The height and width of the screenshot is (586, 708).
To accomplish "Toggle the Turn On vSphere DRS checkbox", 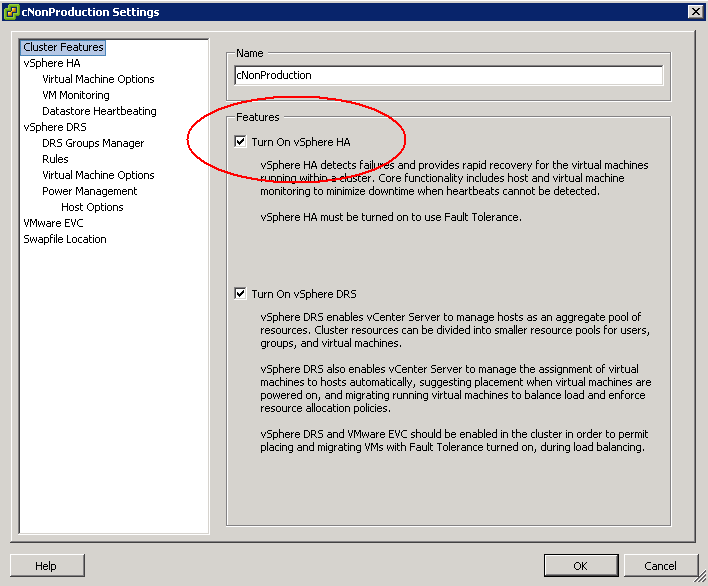I will (240, 294).
